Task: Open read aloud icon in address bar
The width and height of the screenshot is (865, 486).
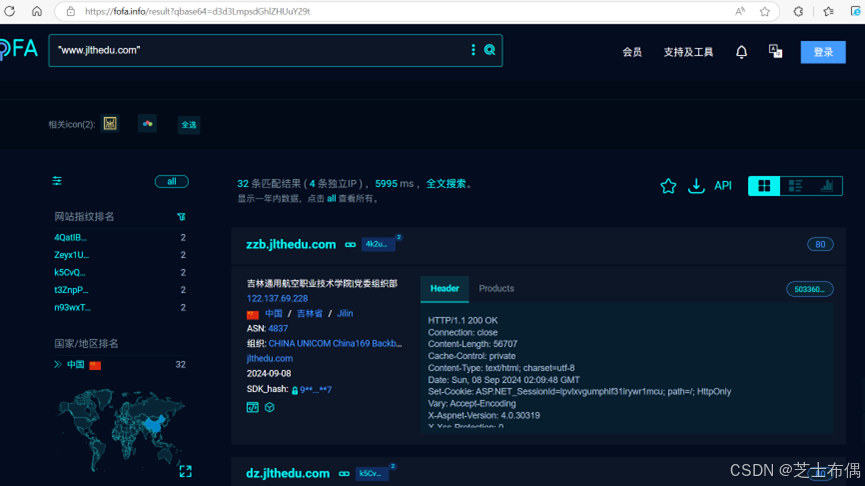Action: click(x=740, y=11)
